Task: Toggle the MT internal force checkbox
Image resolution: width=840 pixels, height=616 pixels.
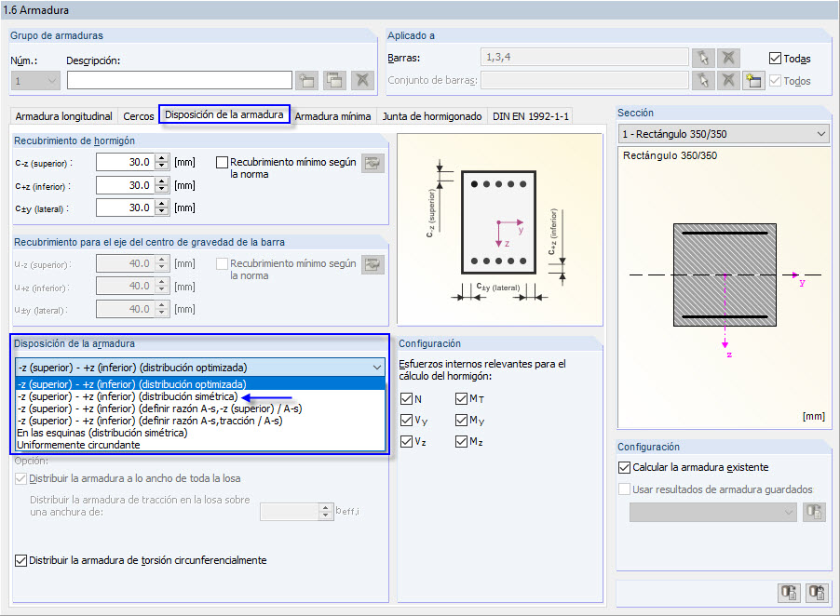Action: click(461, 398)
